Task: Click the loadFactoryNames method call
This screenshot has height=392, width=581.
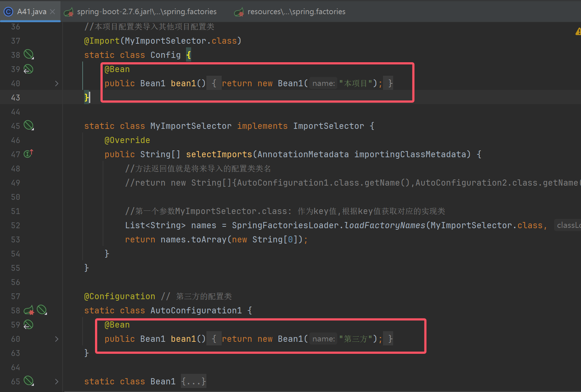Action: click(385, 225)
